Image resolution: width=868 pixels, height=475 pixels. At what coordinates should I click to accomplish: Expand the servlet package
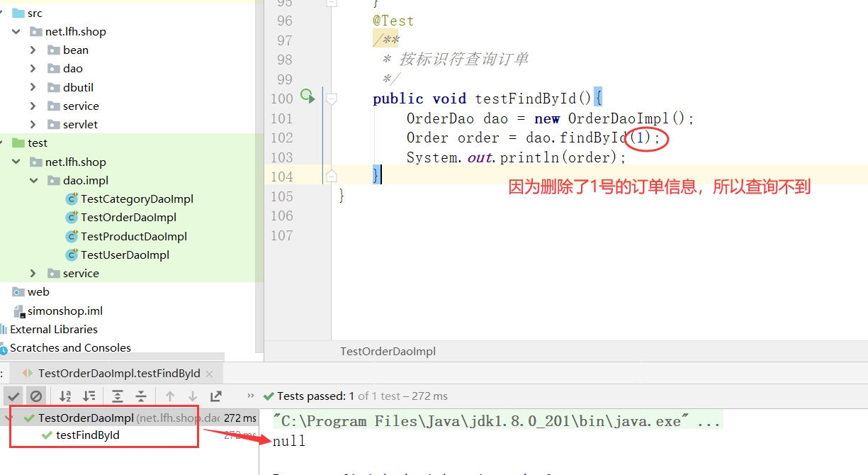[33, 124]
